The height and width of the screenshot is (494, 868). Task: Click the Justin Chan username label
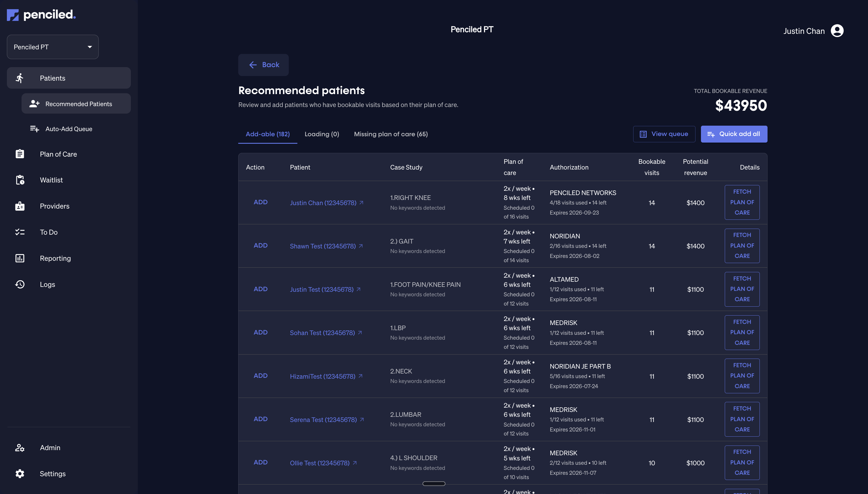pyautogui.click(x=804, y=31)
